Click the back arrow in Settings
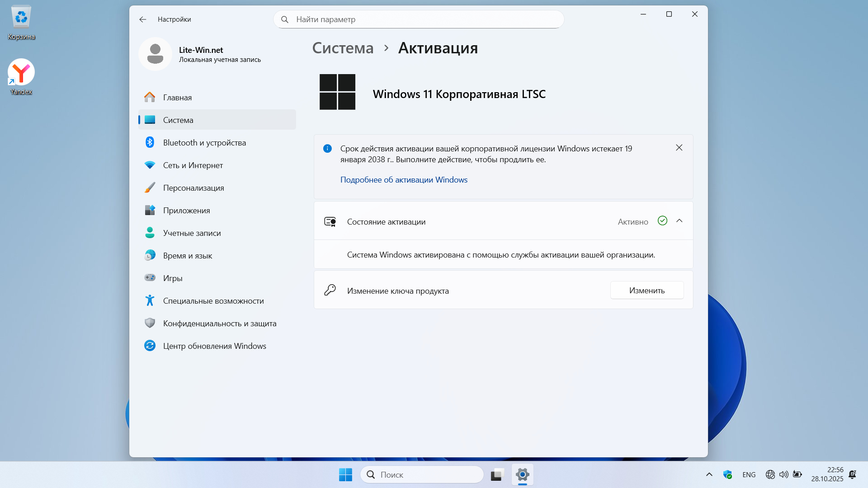The height and width of the screenshot is (488, 868). [143, 19]
